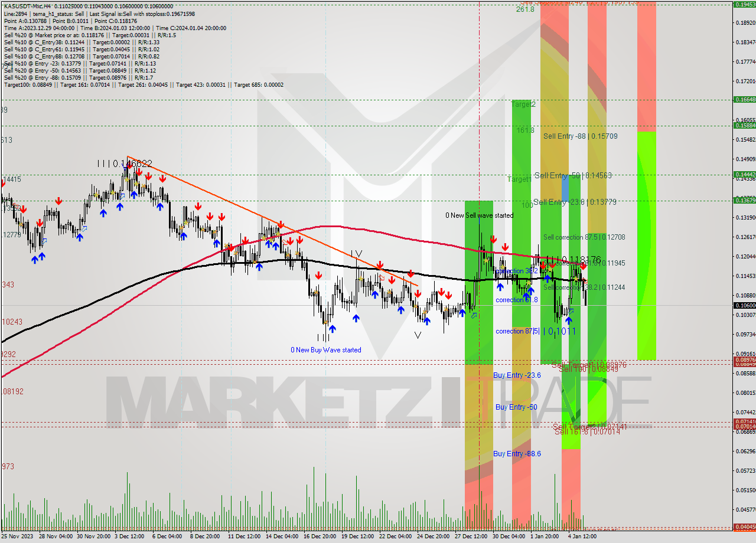Click the blue 'correction 38.2' label
The image size is (756, 543).
coord(517,271)
